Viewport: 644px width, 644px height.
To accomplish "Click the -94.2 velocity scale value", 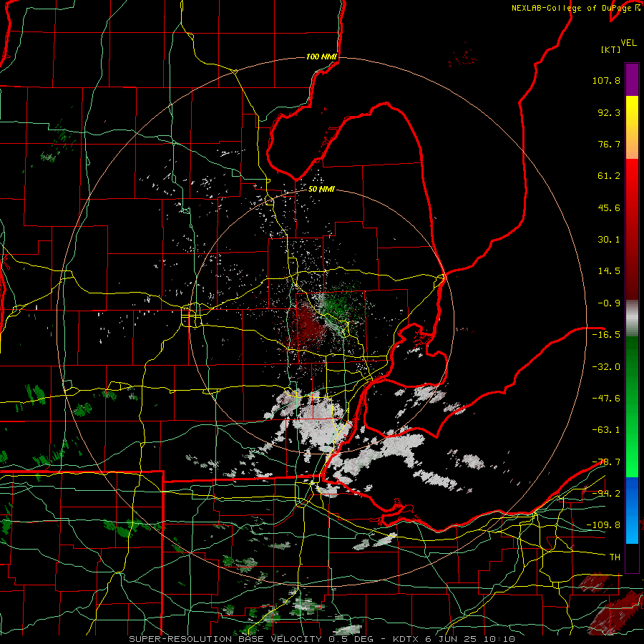I will 606,493.
